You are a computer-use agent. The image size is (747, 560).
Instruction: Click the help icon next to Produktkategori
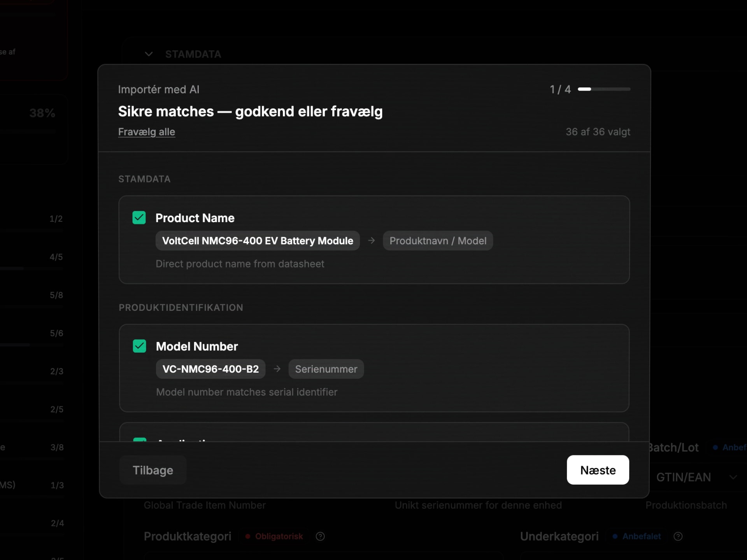pos(320,536)
